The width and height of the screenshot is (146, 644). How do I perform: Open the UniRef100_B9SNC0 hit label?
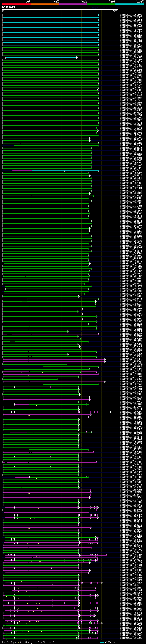pyautogui.click(x=131, y=17)
